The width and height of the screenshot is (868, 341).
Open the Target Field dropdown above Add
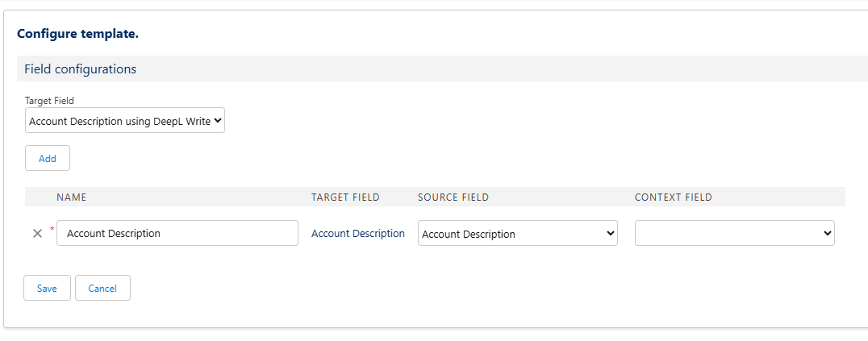(x=124, y=121)
